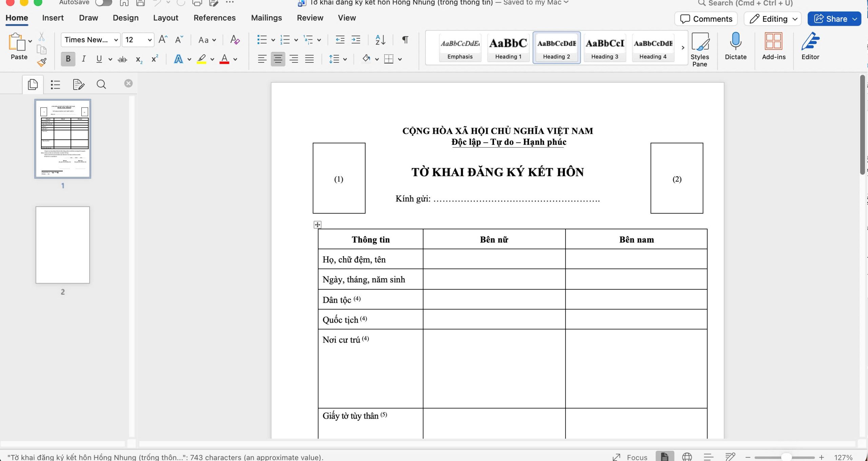Open the Paste options arrow
Image resolution: width=868 pixels, height=461 pixels.
(x=30, y=41)
